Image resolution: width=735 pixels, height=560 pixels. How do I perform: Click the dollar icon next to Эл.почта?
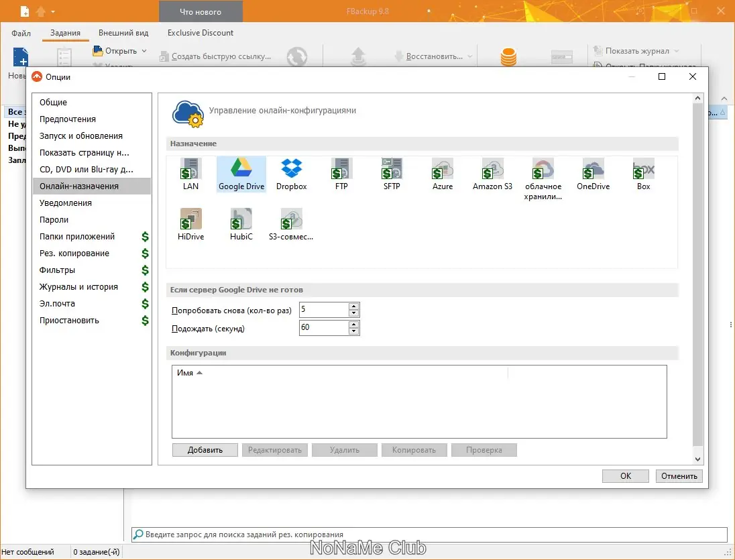(x=146, y=304)
